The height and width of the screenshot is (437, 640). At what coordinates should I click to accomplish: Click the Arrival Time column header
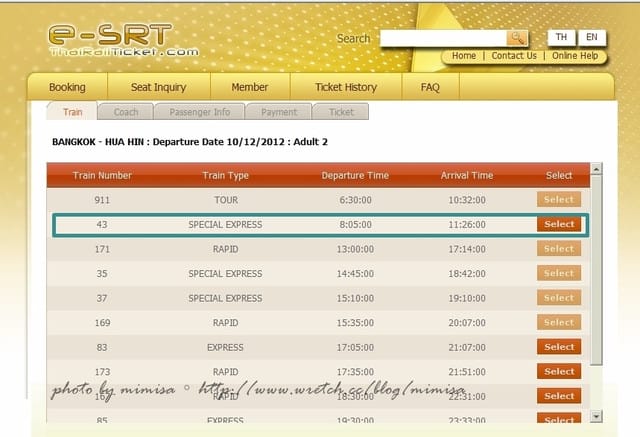coord(467,175)
